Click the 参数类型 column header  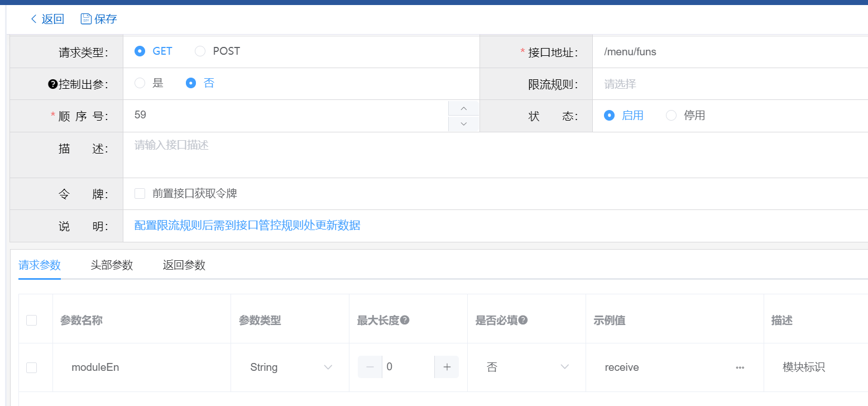click(x=260, y=321)
